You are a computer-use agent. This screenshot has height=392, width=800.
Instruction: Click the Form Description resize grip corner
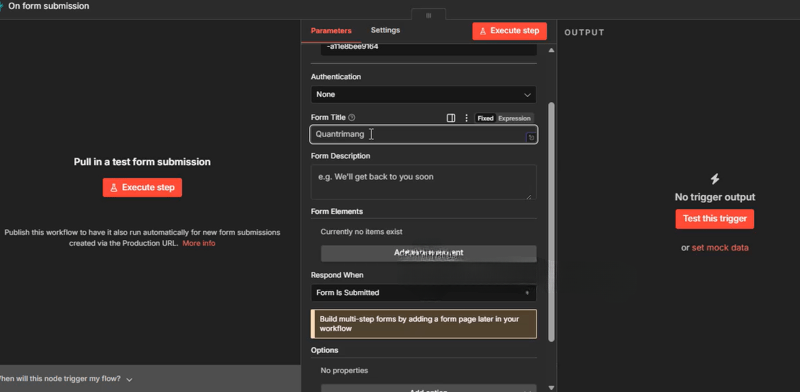click(529, 196)
